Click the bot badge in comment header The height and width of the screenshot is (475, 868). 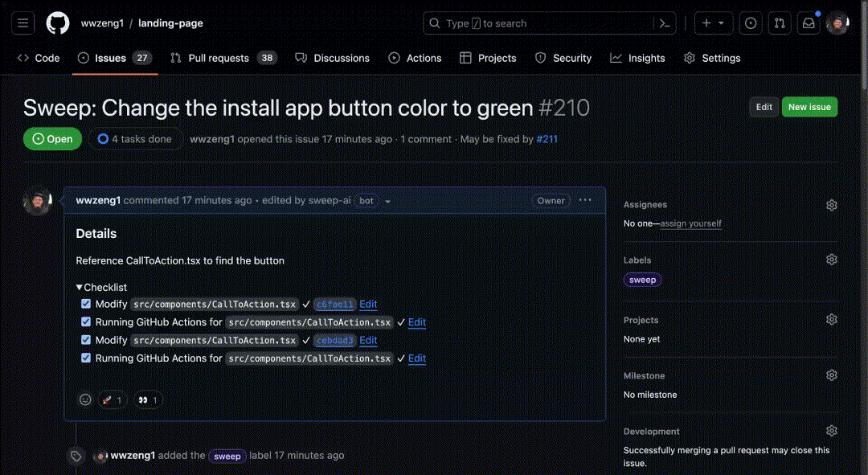366,201
